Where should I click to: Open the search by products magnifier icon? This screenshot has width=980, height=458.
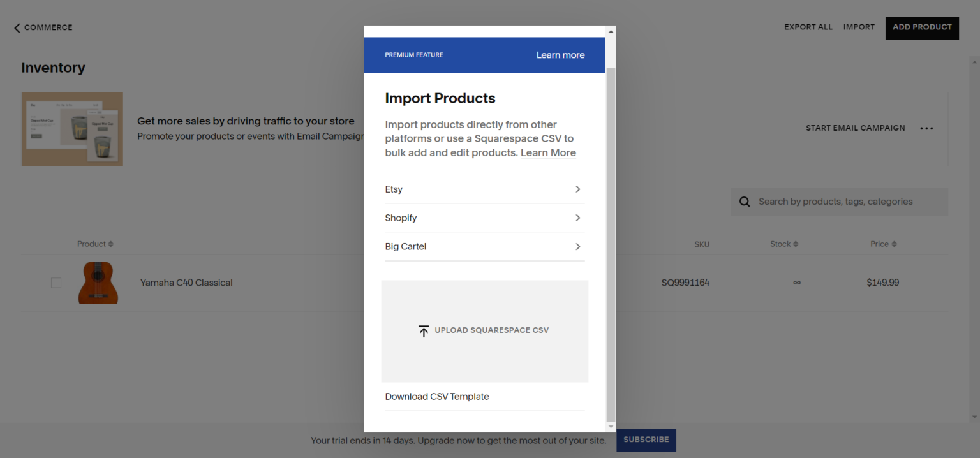point(744,201)
